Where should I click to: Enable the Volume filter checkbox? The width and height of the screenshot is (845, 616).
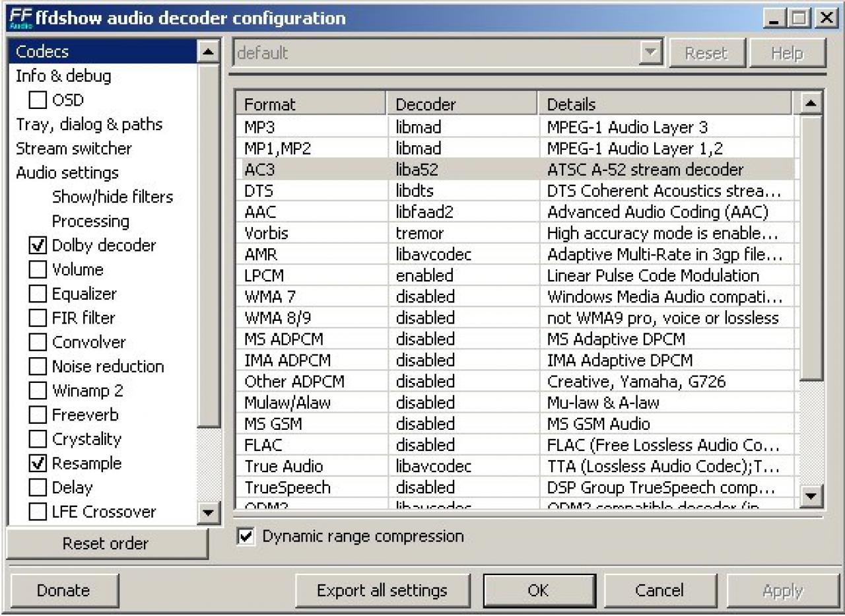point(38,269)
